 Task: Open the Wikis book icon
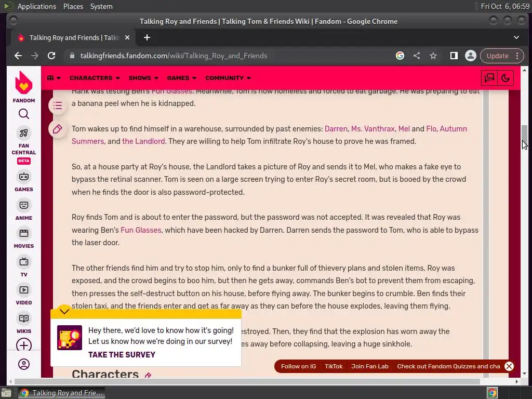pyautogui.click(x=24, y=318)
